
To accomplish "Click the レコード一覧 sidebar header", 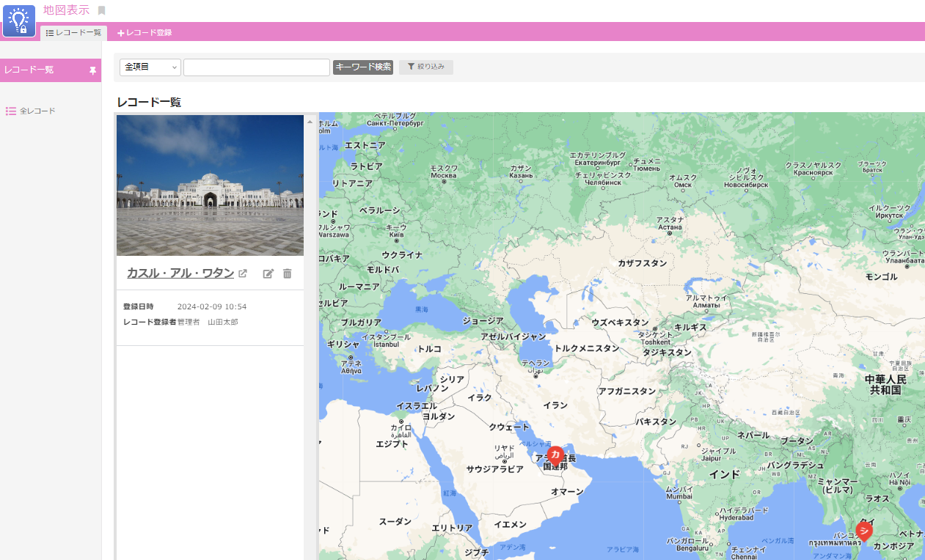I will click(x=29, y=70).
